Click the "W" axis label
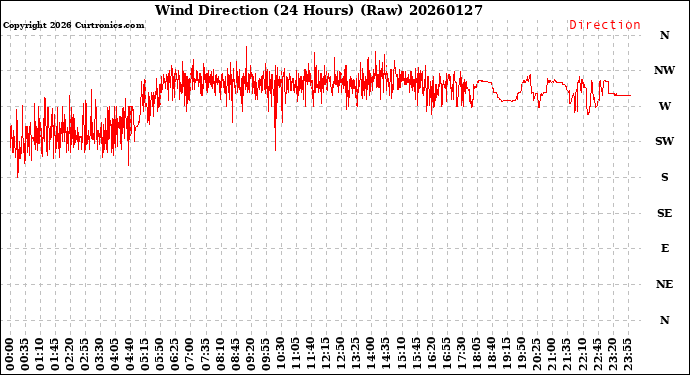690x375 pixels. click(x=664, y=106)
